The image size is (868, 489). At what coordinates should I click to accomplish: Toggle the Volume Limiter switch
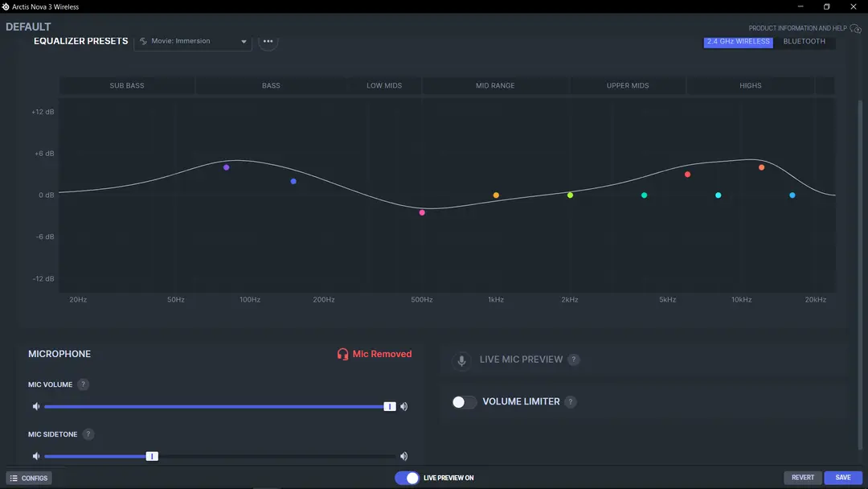point(464,402)
